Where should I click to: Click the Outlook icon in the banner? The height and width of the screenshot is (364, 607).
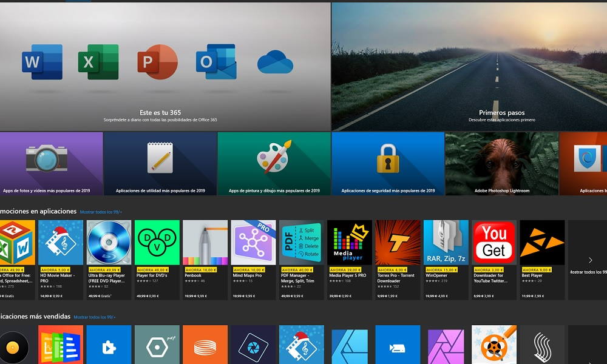215,62
